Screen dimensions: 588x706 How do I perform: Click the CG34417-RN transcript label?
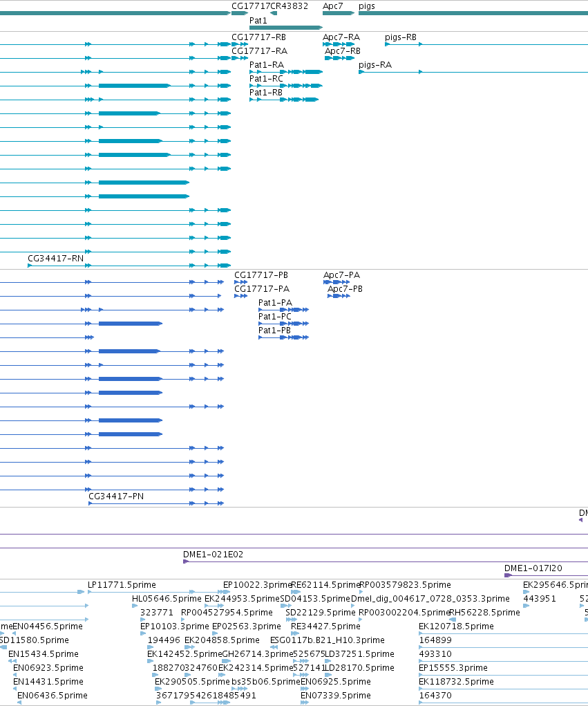(x=56, y=259)
